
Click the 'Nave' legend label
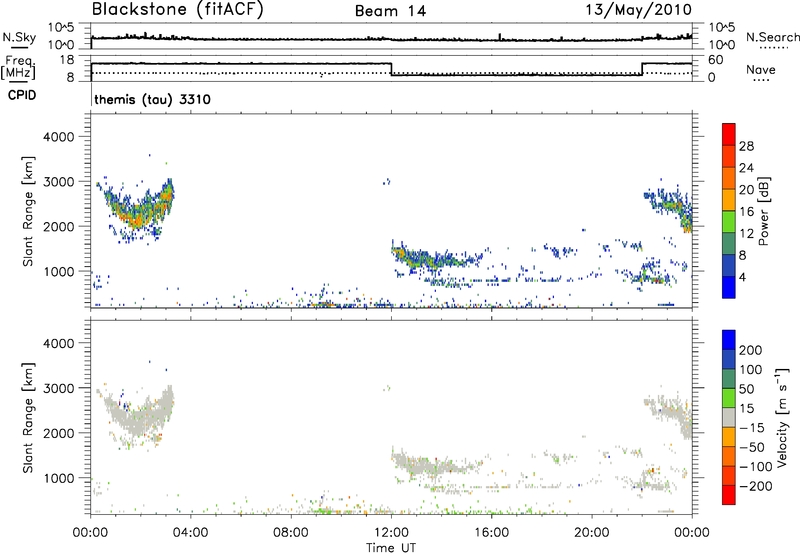761,70
